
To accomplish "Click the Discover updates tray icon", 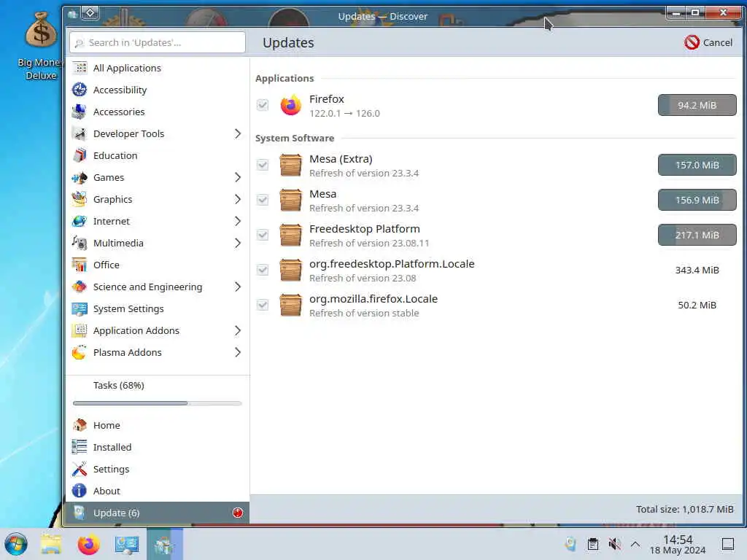I will tap(570, 544).
